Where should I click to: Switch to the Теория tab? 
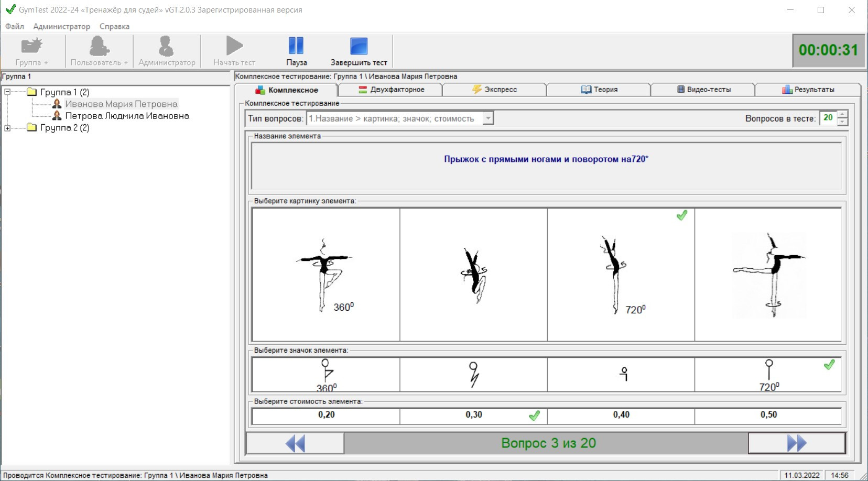click(599, 90)
